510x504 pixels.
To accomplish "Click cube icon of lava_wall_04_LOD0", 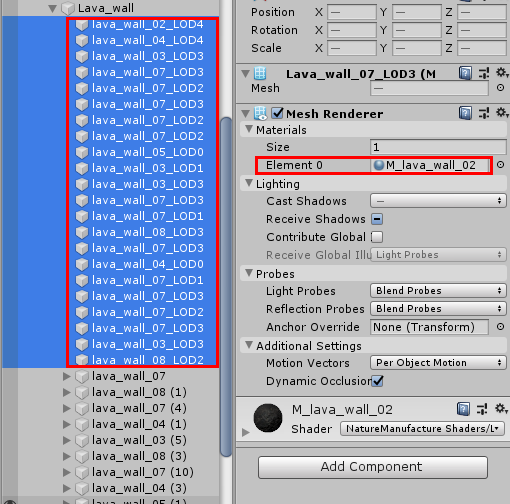I will click(82, 265).
